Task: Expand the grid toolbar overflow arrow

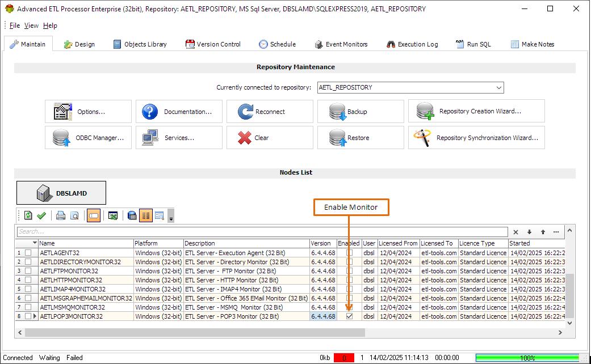Action: 171,216
